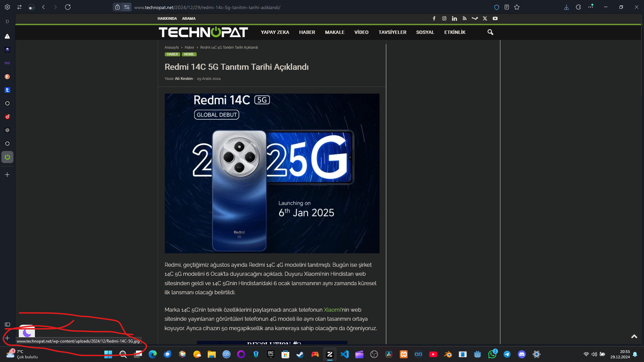Select the green MOBİL category tag

pos(189,54)
